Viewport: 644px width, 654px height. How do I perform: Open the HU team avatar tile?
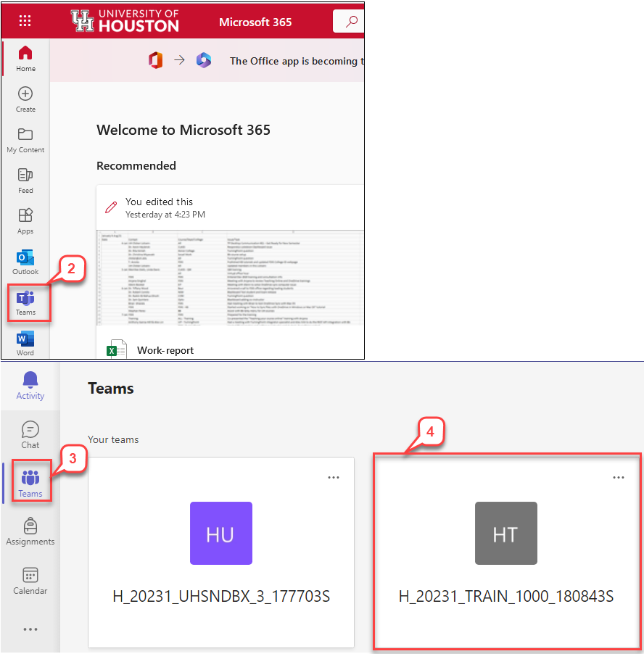pyautogui.click(x=221, y=533)
